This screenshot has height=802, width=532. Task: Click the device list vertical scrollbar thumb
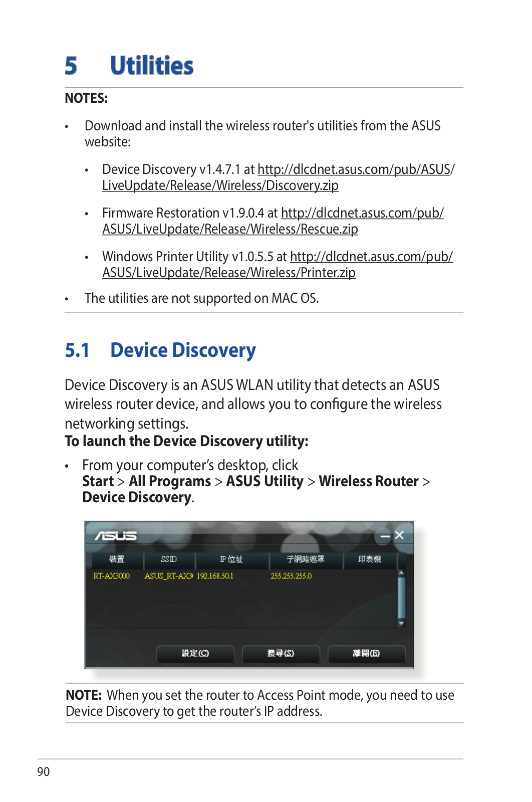[401, 598]
